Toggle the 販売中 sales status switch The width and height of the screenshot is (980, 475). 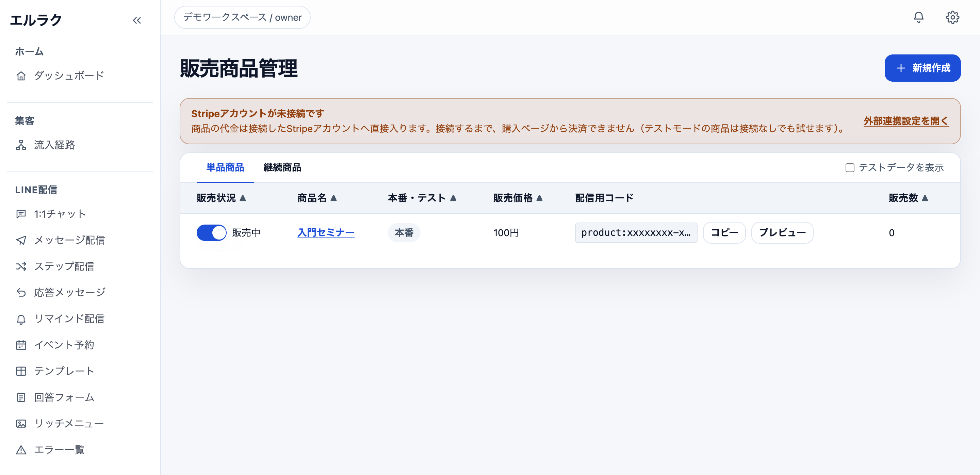point(211,232)
